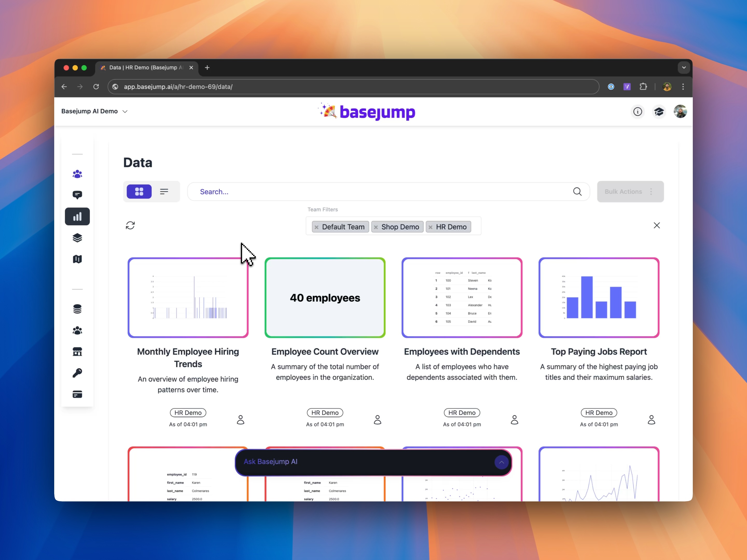This screenshot has height=560, width=747.
Task: Open the graduation cap tutorials icon
Action: 659,112
